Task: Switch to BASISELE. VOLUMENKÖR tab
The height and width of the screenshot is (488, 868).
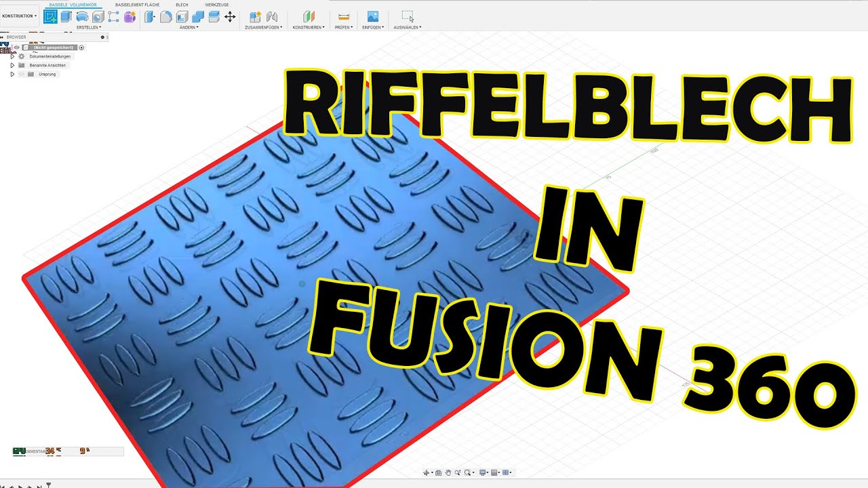Action: [73, 5]
